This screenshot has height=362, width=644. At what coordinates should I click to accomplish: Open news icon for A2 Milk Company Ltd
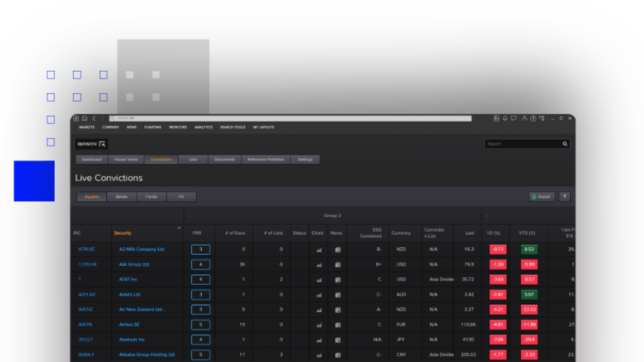tap(337, 250)
